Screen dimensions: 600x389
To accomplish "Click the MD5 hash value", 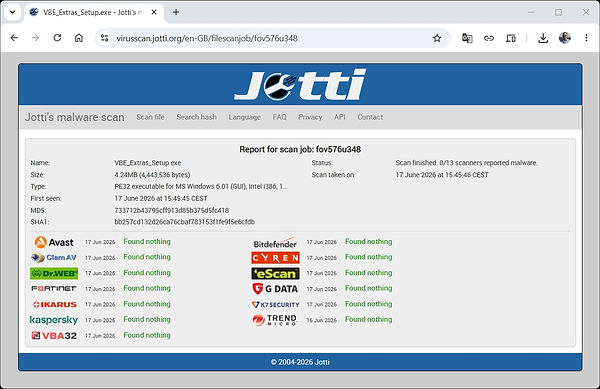I will [171, 210].
